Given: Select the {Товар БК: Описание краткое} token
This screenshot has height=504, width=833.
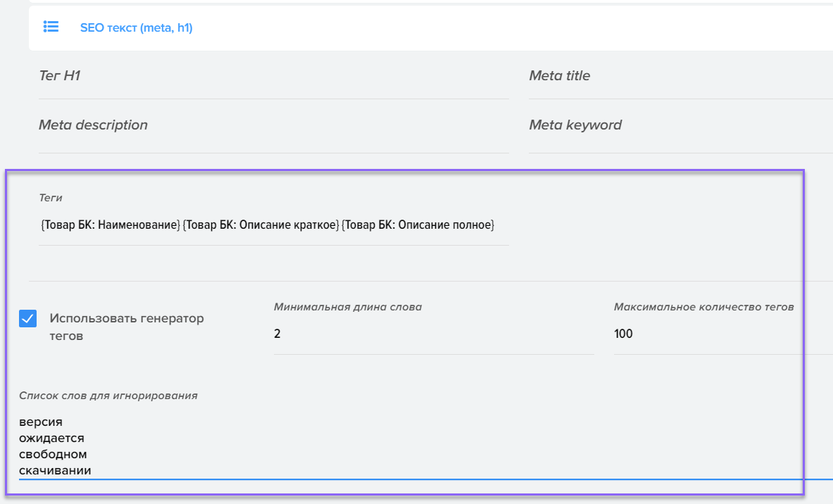Looking at the screenshot, I should tap(261, 225).
